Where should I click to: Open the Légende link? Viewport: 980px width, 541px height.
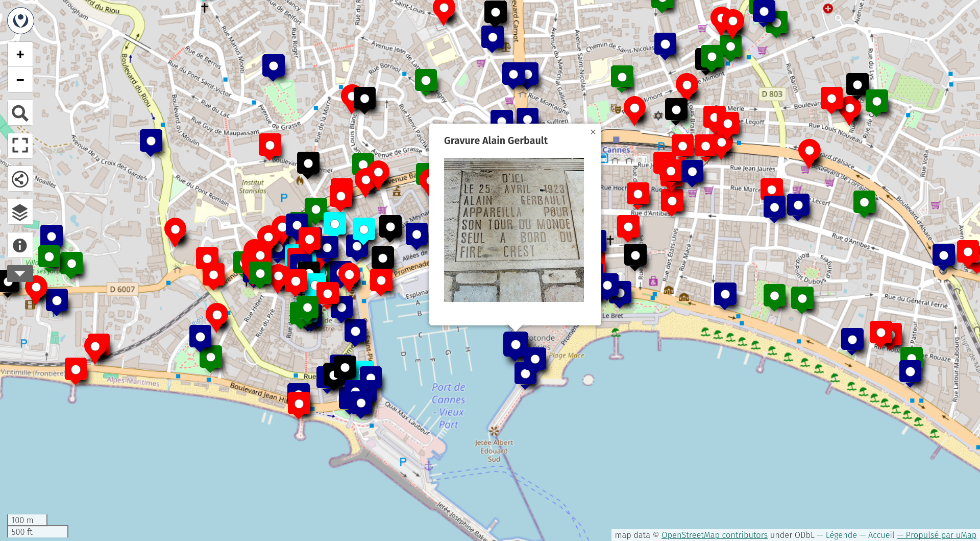(841, 535)
